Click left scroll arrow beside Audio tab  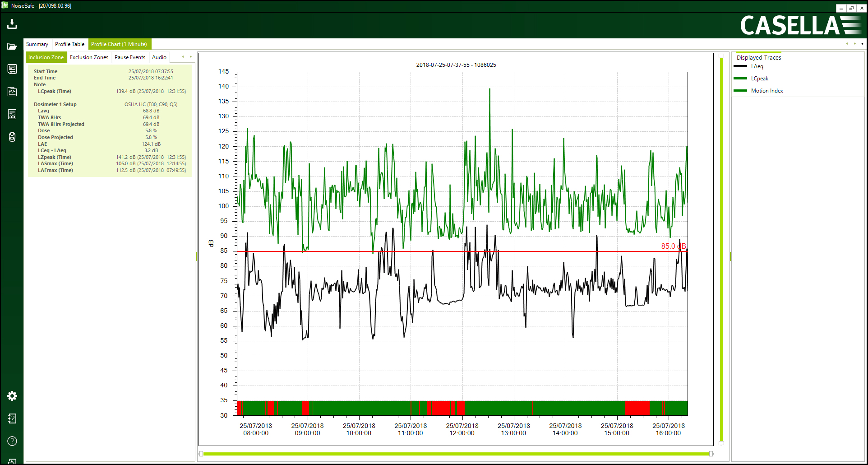pos(183,57)
